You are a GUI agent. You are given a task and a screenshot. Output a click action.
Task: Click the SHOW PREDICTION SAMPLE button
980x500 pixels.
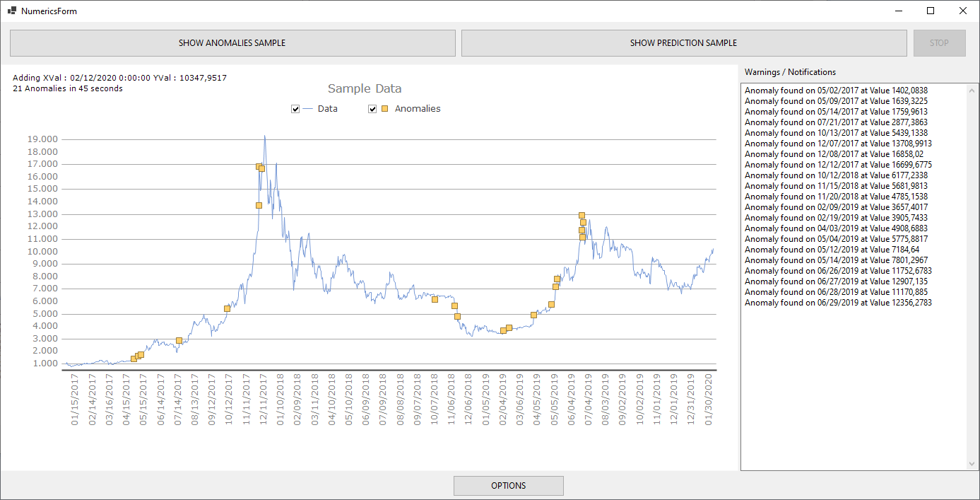click(x=684, y=43)
